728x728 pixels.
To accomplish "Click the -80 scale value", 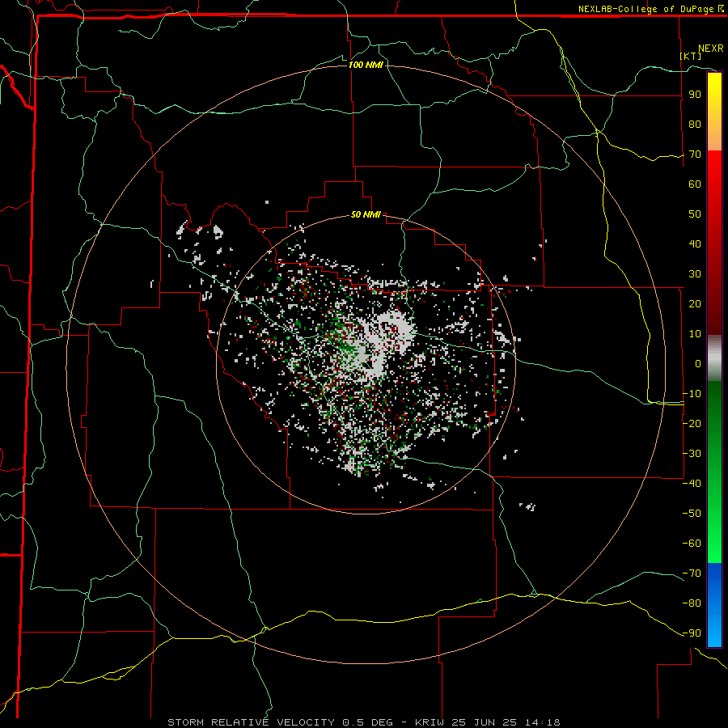I will pos(692,603).
